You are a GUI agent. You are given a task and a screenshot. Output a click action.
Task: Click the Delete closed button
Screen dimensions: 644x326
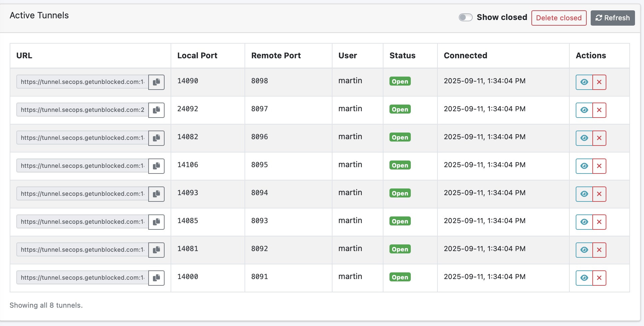pos(559,18)
